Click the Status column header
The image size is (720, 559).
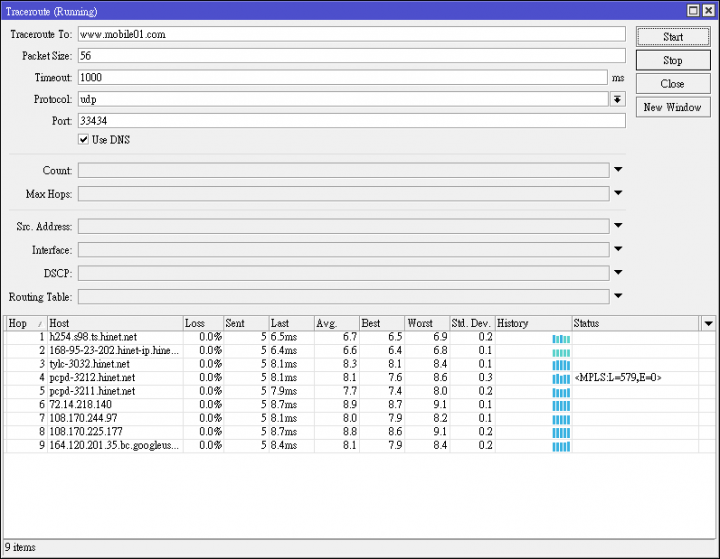tap(636, 323)
